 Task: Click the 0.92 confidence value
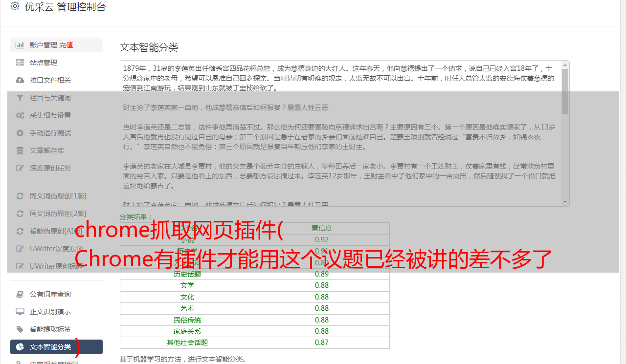322,240
